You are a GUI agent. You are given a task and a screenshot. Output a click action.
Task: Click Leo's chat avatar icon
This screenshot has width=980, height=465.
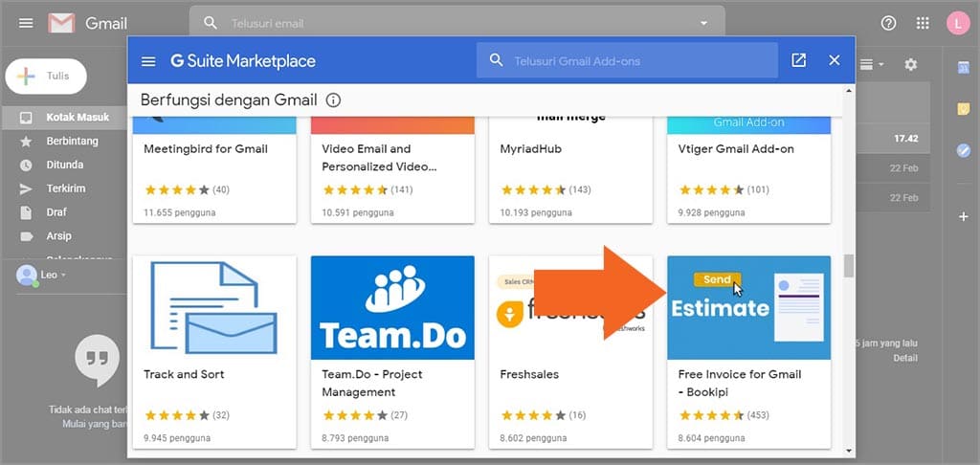(27, 275)
